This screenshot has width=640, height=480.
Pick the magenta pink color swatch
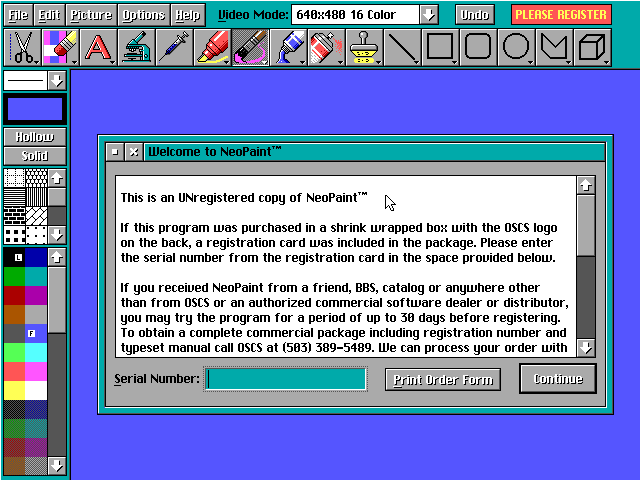[36, 371]
